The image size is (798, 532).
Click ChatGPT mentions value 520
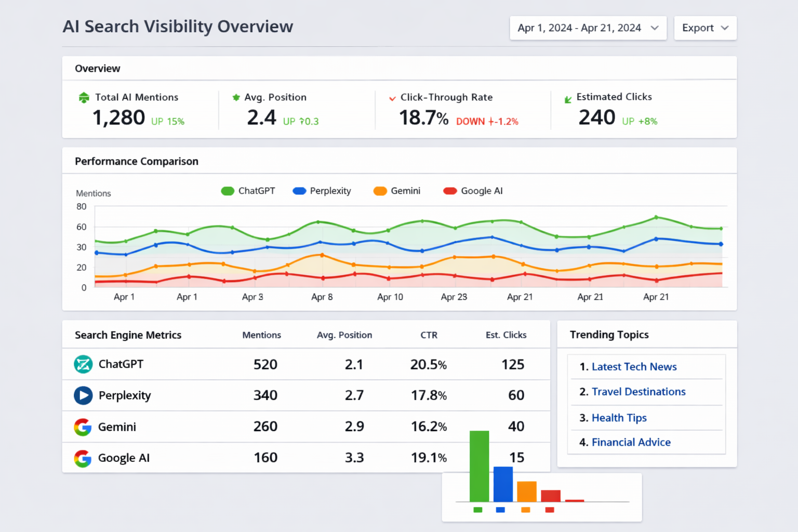point(265,365)
